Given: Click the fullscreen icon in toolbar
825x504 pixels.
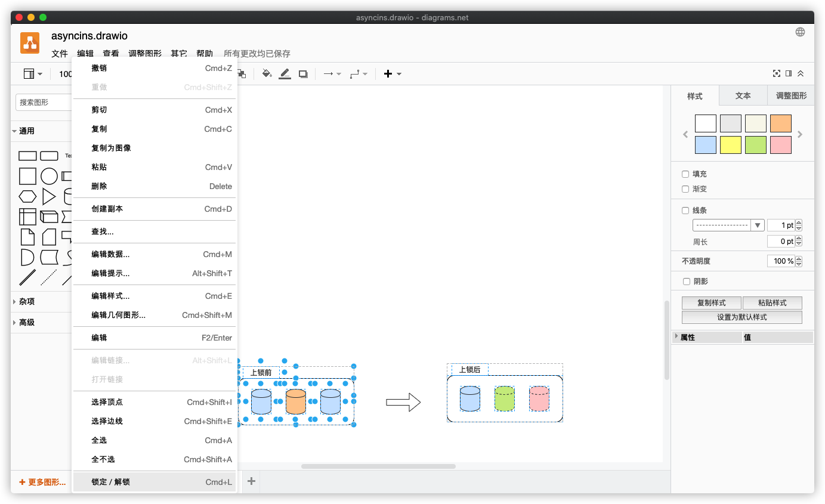Looking at the screenshot, I should 776,73.
